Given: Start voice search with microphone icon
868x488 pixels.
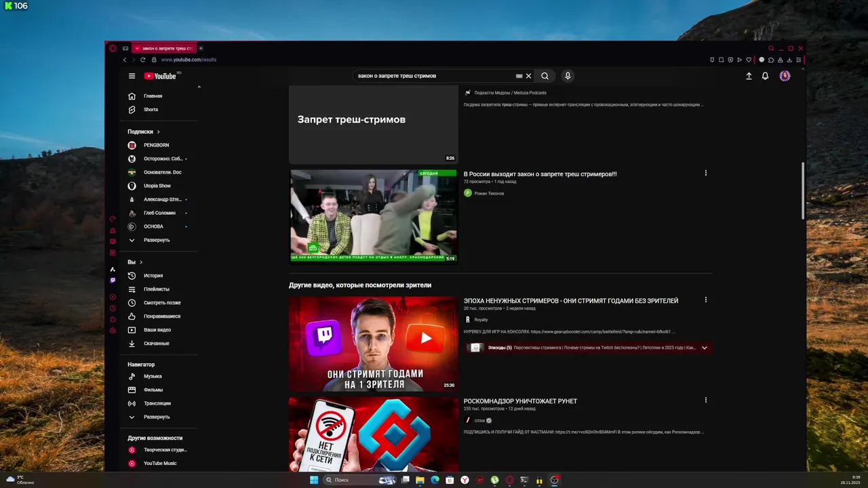Looking at the screenshot, I should (568, 76).
